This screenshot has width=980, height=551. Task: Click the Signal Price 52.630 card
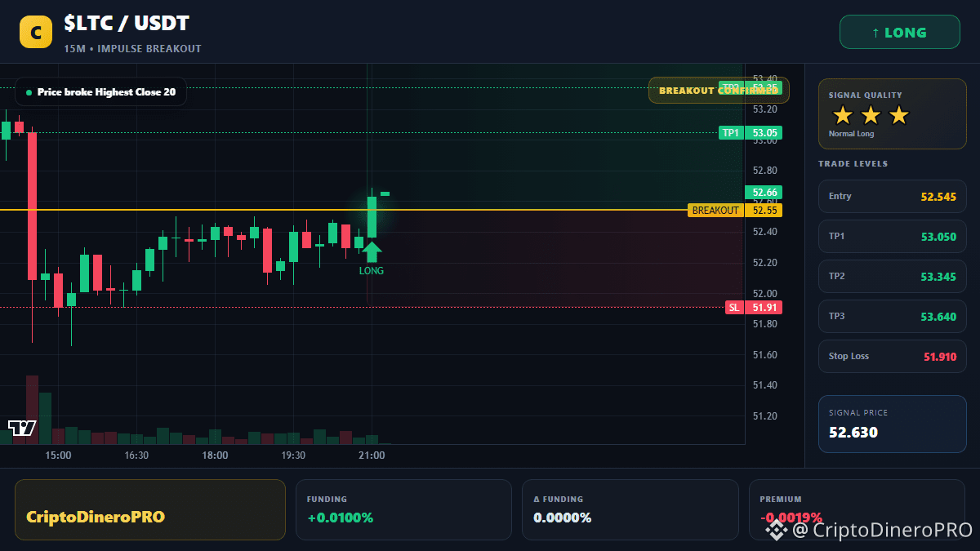tap(892, 424)
